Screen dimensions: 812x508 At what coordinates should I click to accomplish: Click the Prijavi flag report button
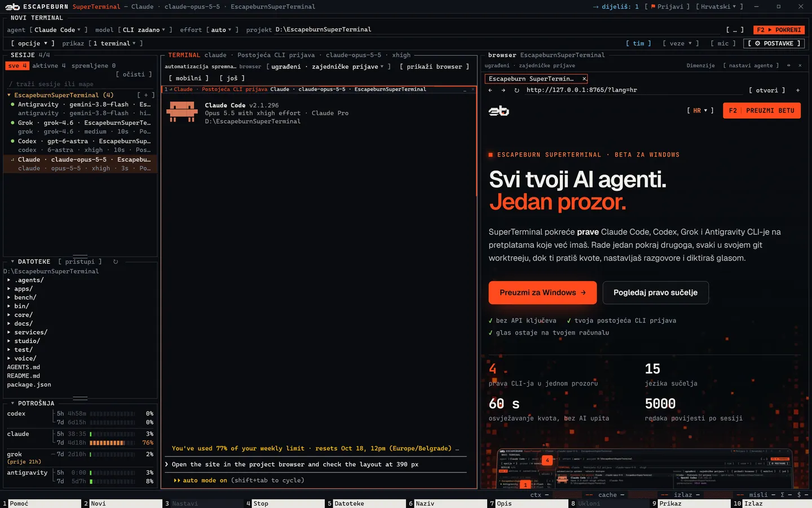pyautogui.click(x=667, y=7)
